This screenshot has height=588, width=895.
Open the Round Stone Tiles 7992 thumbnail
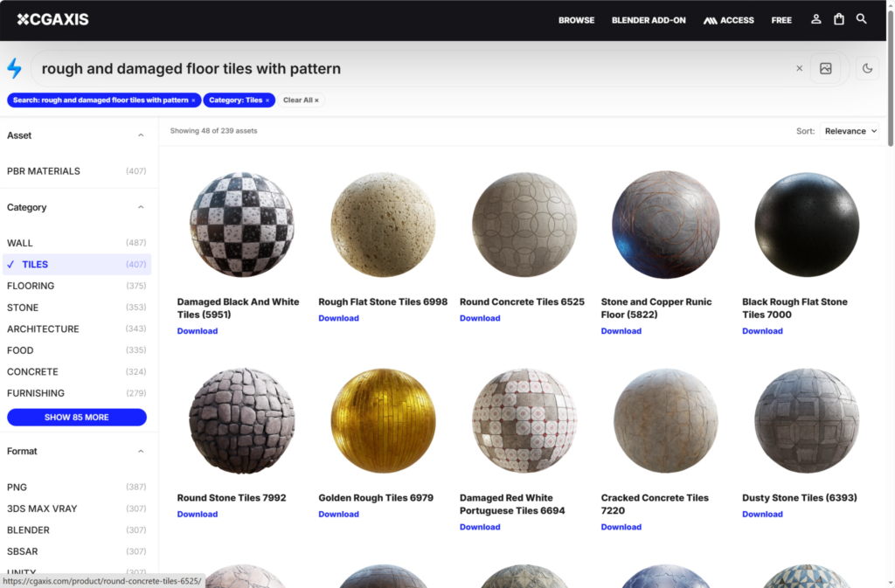pos(242,421)
